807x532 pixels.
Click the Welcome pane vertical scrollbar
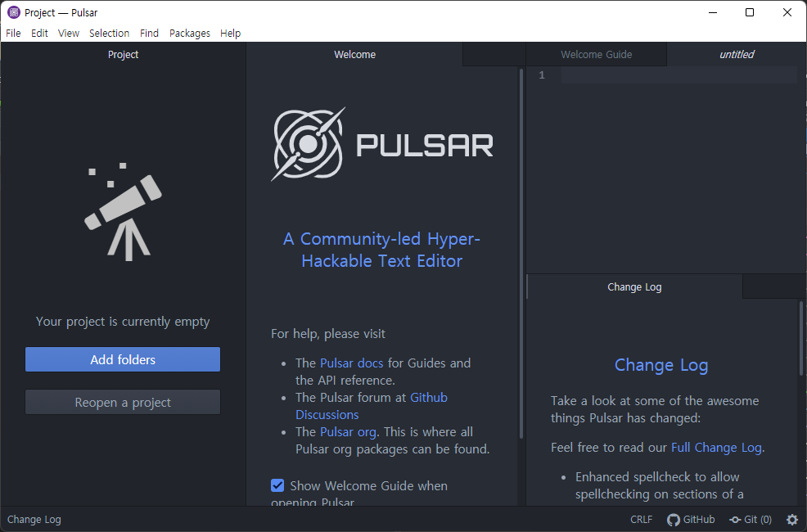pyautogui.click(x=521, y=253)
